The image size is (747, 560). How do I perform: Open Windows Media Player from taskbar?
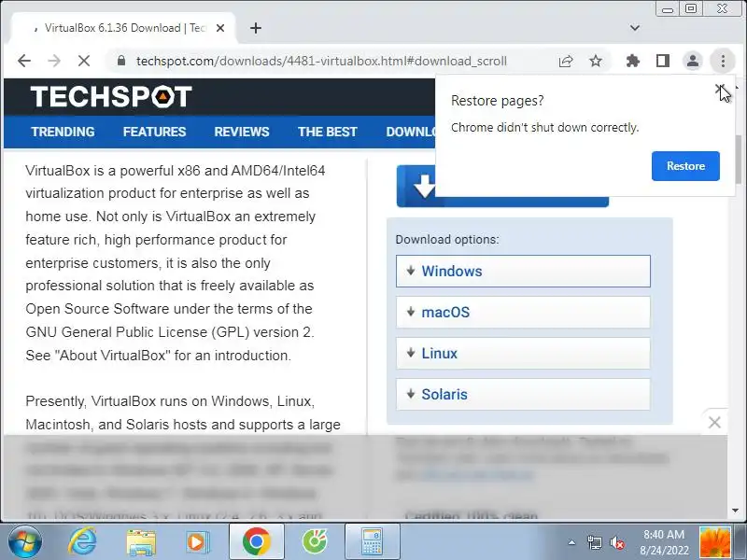196,541
